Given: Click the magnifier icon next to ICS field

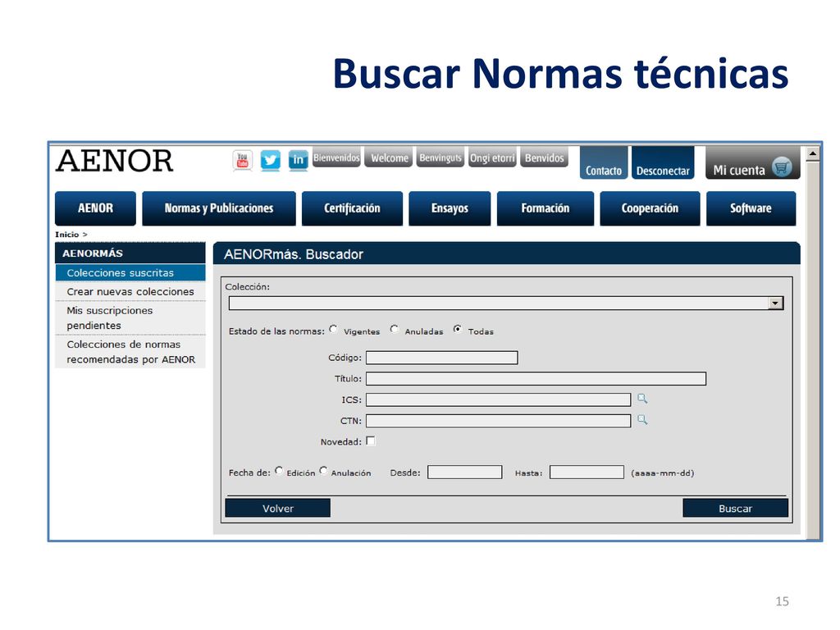Looking at the screenshot, I should pyautogui.click(x=641, y=399).
